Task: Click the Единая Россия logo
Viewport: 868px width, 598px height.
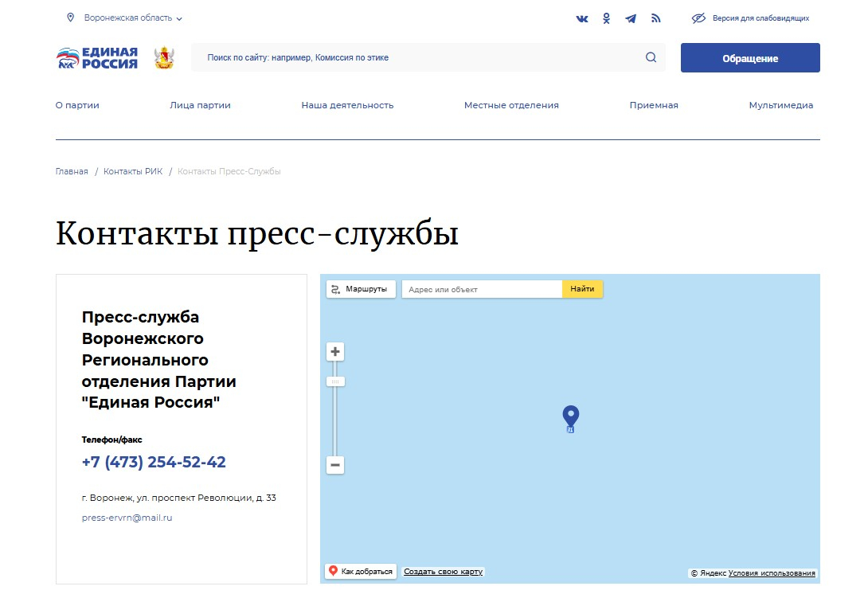Action: click(97, 58)
